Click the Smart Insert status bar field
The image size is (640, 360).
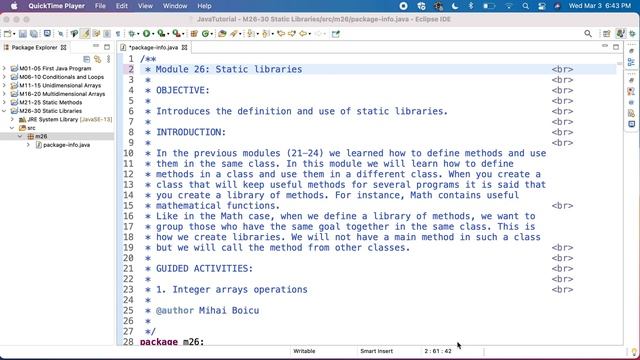click(x=376, y=351)
